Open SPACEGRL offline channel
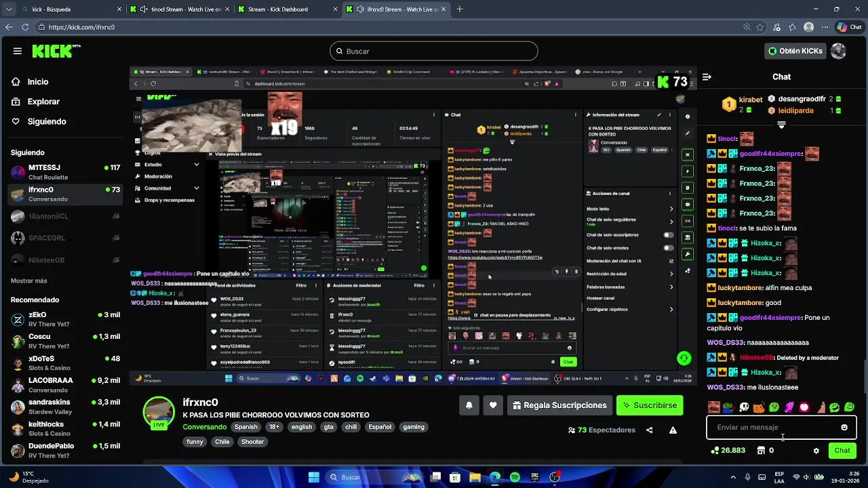The width and height of the screenshot is (868, 488). (65, 238)
